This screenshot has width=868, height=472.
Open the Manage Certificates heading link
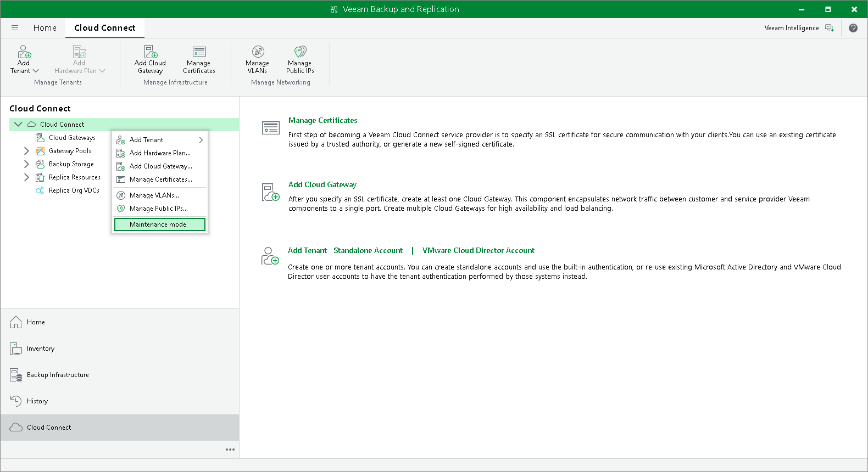coord(323,121)
